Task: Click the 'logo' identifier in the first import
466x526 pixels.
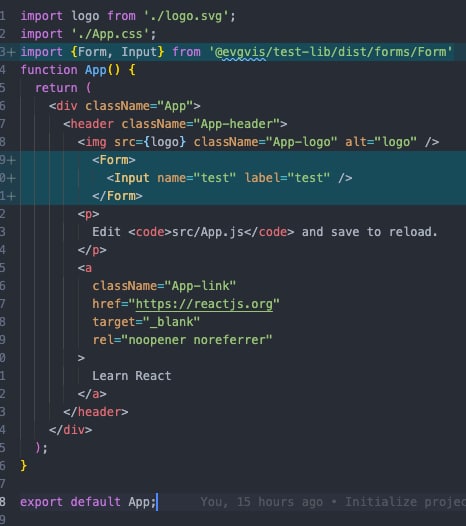Action: (x=85, y=16)
